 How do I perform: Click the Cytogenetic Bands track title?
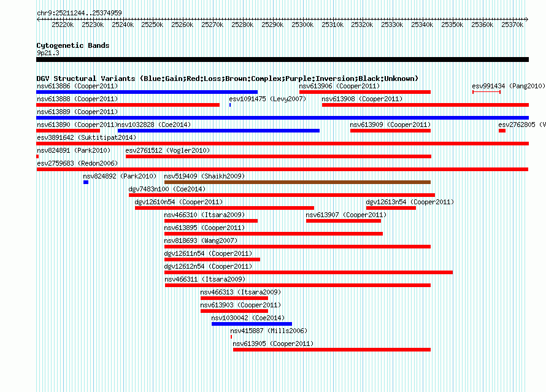73,45
